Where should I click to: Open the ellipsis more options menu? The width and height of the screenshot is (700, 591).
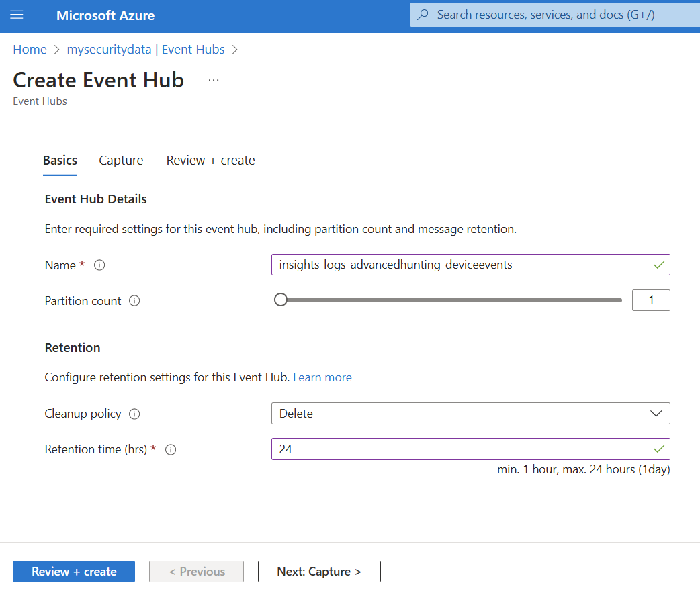pos(214,81)
